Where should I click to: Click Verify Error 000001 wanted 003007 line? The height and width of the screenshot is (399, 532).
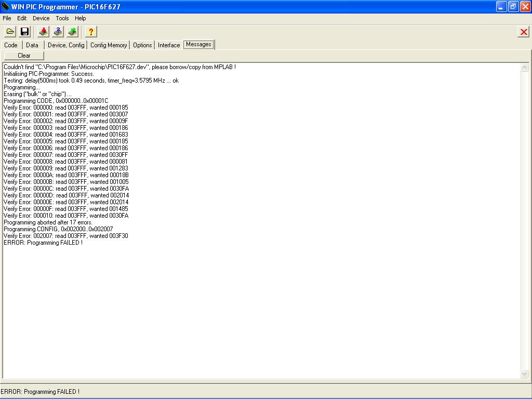click(x=66, y=114)
